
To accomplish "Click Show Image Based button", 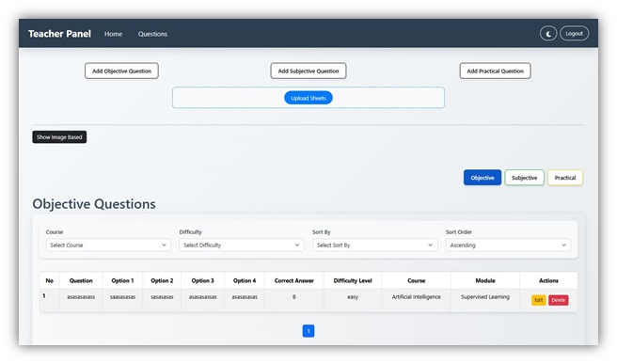I will [59, 137].
